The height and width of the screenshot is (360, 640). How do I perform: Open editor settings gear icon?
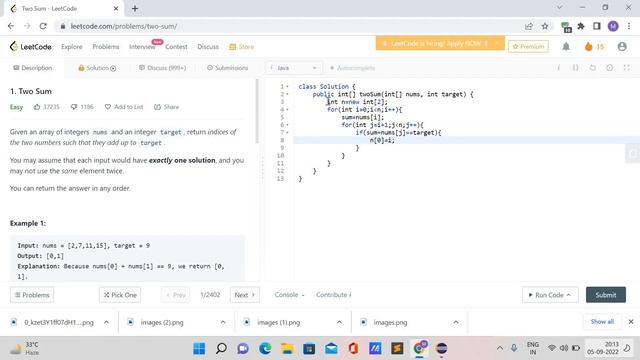click(x=609, y=68)
